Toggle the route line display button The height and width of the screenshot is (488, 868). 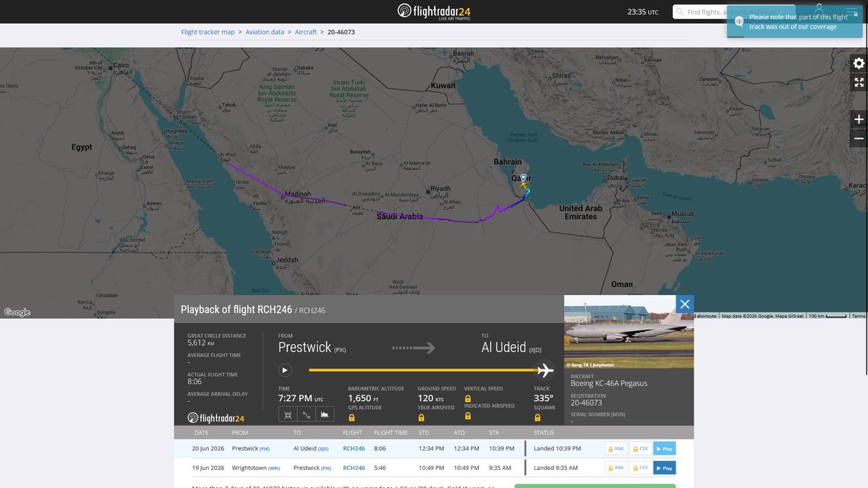(x=306, y=414)
